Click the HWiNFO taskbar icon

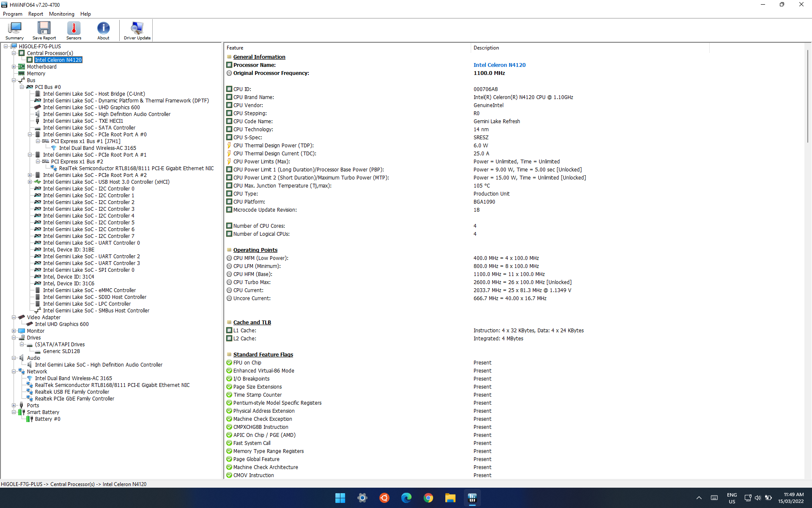tap(472, 498)
